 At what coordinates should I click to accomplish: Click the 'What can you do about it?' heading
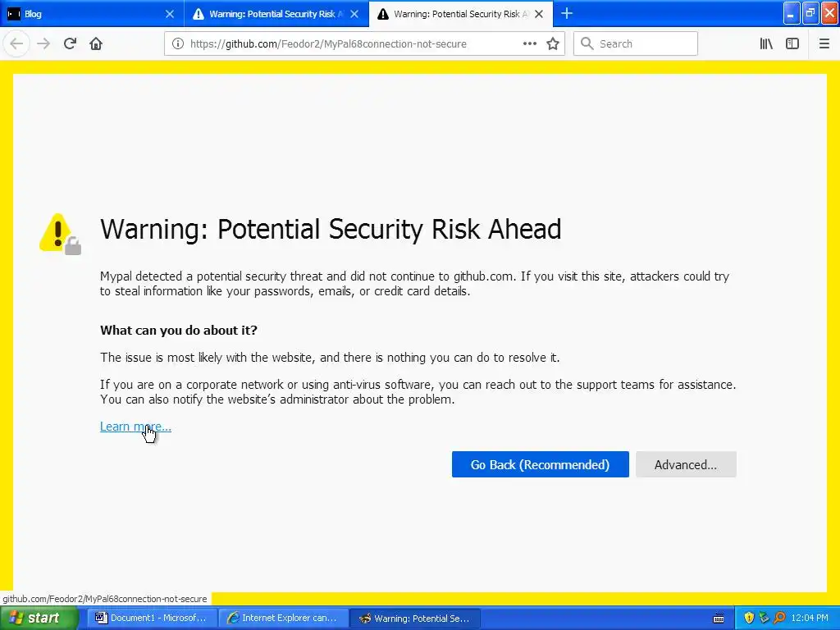[178, 330]
